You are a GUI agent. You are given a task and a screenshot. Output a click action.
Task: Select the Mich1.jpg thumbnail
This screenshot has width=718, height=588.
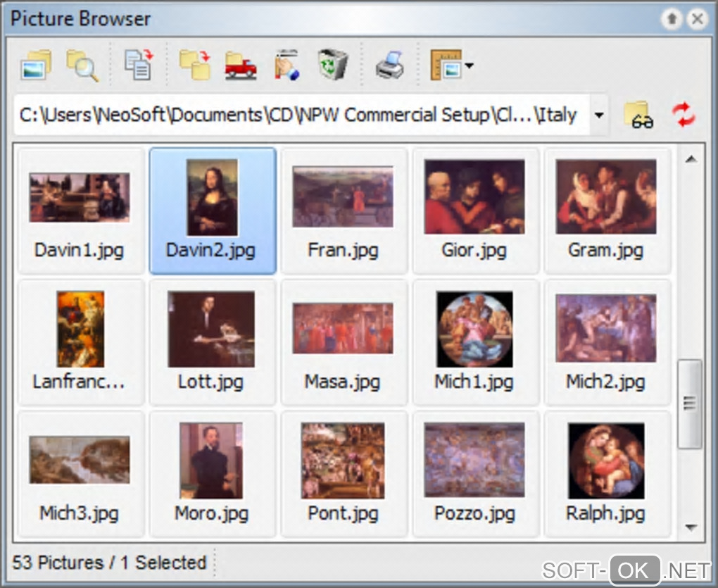pyautogui.click(x=475, y=342)
